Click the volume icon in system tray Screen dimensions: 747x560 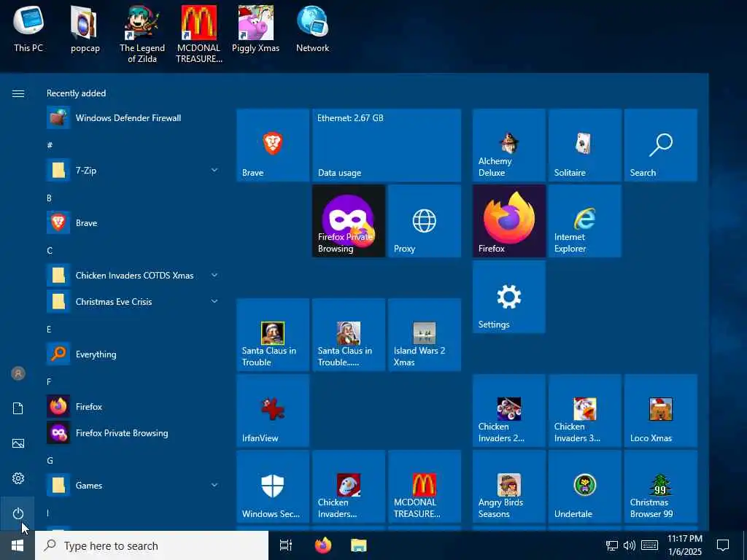[x=630, y=545]
